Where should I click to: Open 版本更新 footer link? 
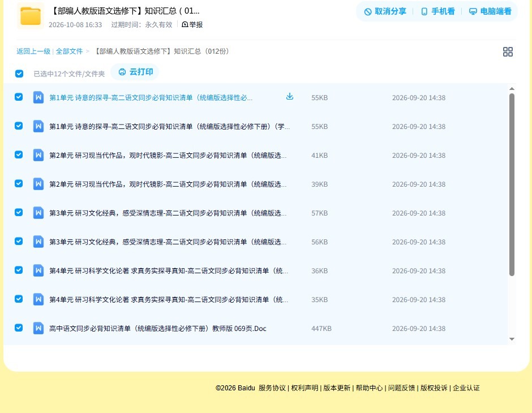[337, 388]
